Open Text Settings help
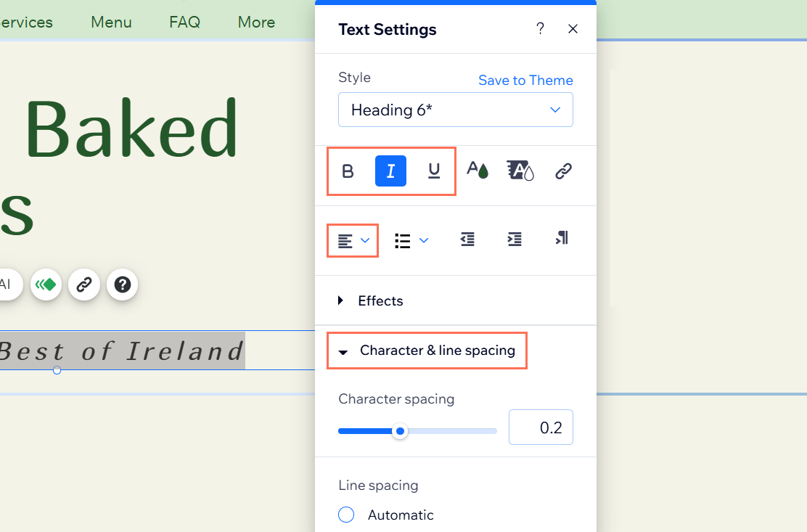Viewport: 807px width, 532px height. click(540, 28)
